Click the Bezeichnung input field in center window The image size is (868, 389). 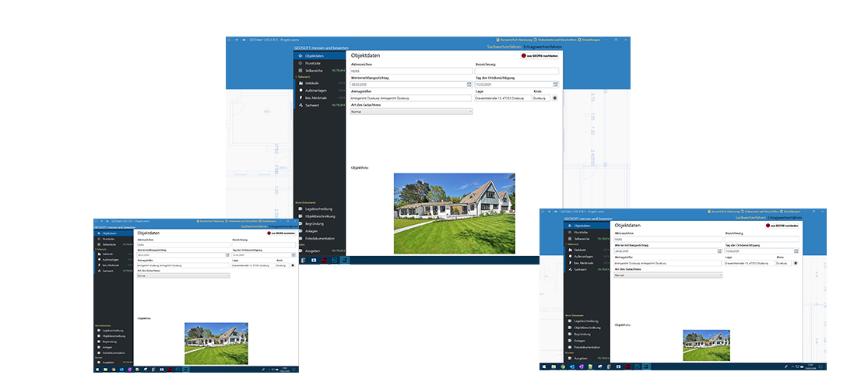pyautogui.click(x=517, y=71)
